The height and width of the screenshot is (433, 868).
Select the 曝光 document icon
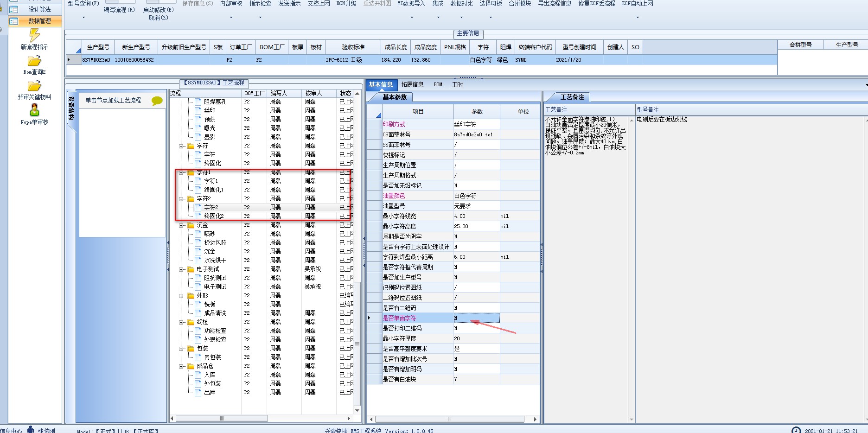pyautogui.click(x=198, y=128)
